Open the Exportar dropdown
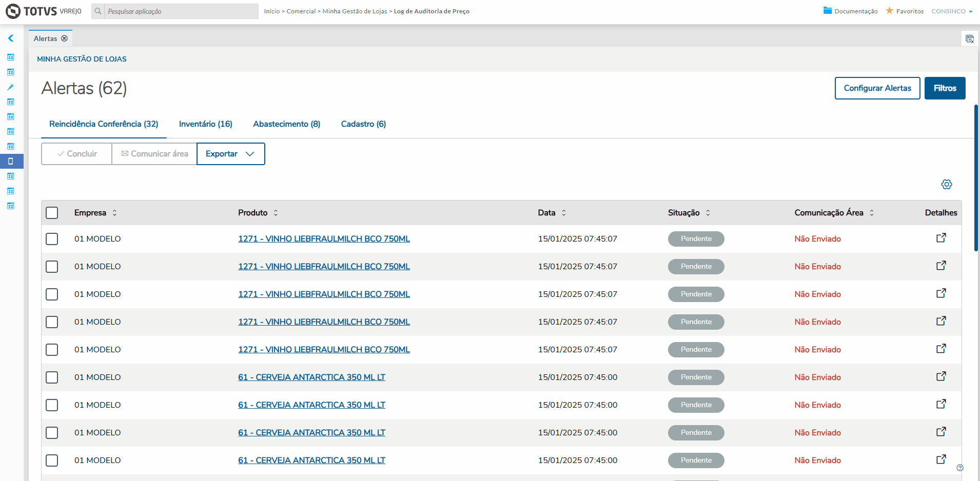The width and height of the screenshot is (980, 481). (x=231, y=154)
